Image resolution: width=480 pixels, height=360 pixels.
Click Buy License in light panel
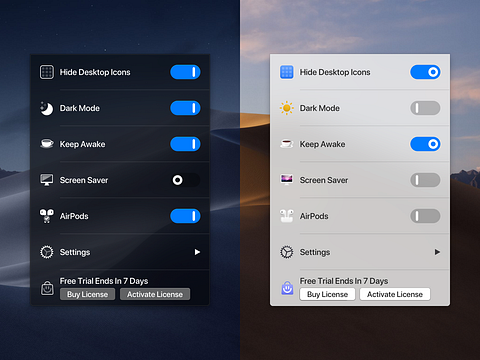click(x=328, y=294)
